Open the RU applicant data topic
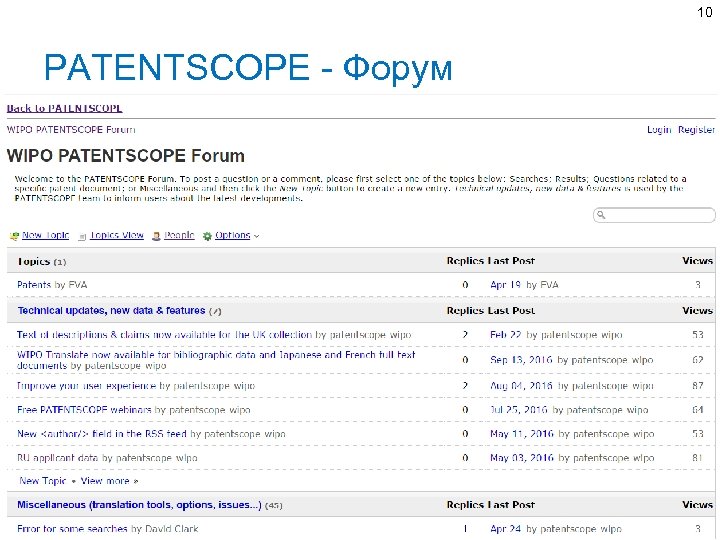The image size is (720, 540). pyautogui.click(x=57, y=458)
